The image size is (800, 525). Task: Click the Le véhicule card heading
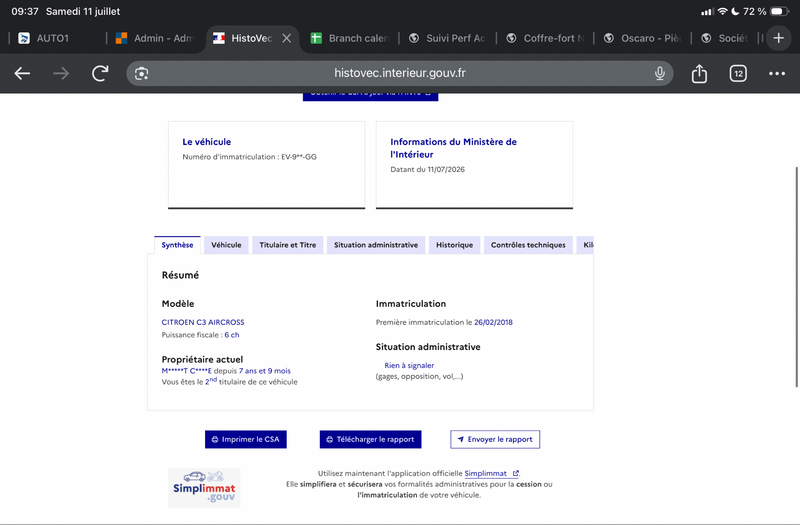click(207, 142)
